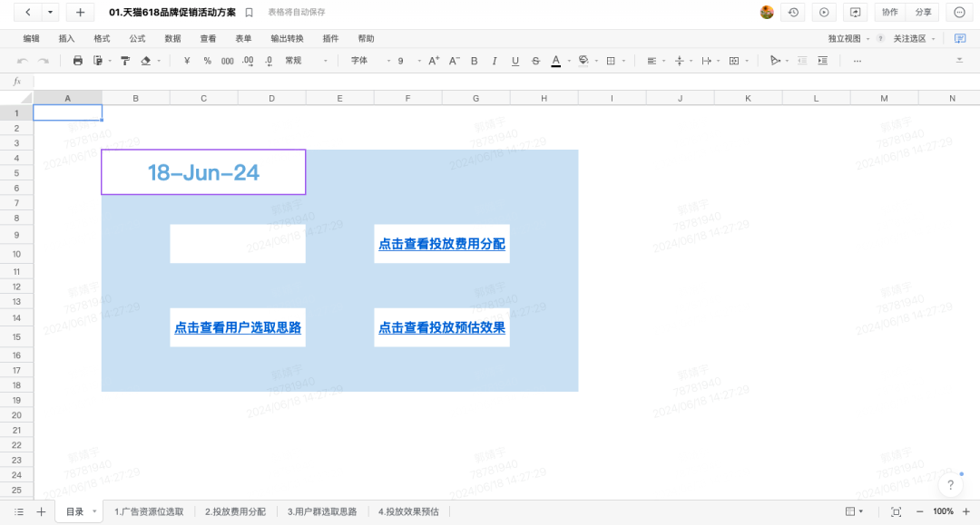The width and height of the screenshot is (980, 525).
Task: Open the 点击查看用户选取思路 link
Action: pos(238,327)
